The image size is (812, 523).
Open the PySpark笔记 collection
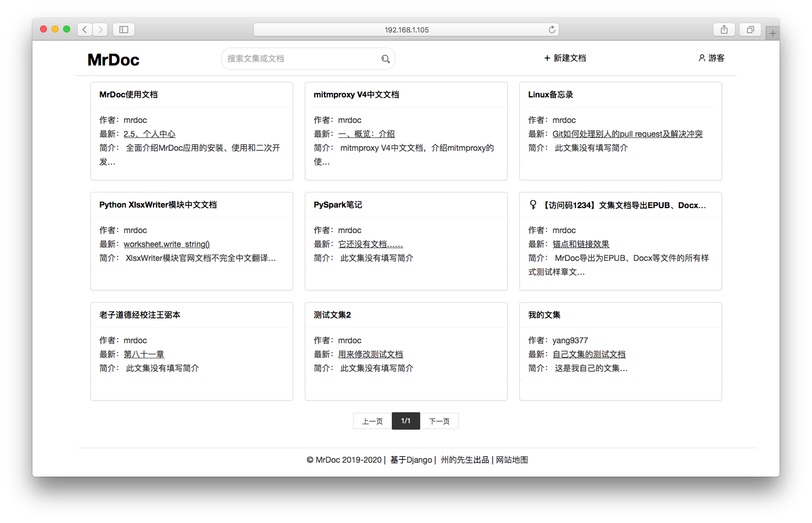pyautogui.click(x=338, y=205)
